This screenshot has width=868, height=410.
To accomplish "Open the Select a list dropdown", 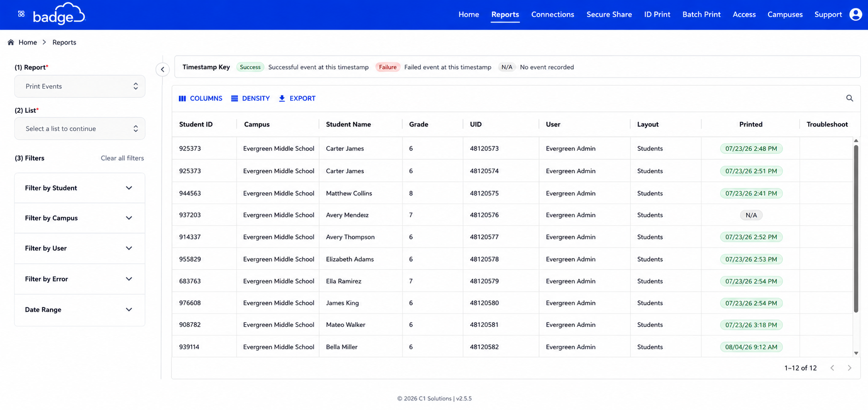I will click(x=80, y=128).
